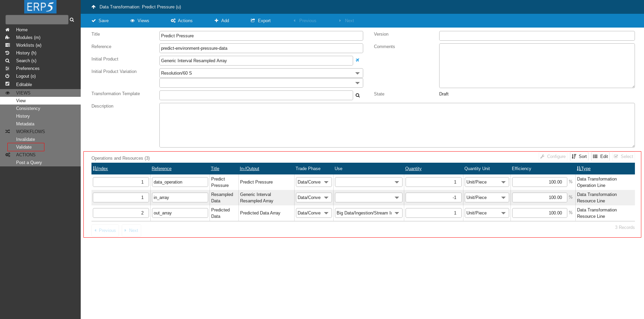Click Export in the toolbar
The height and width of the screenshot is (319, 644).
261,21
